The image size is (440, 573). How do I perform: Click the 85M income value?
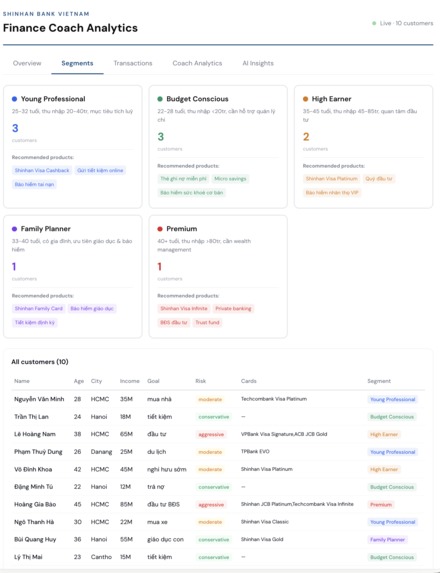[x=126, y=504]
